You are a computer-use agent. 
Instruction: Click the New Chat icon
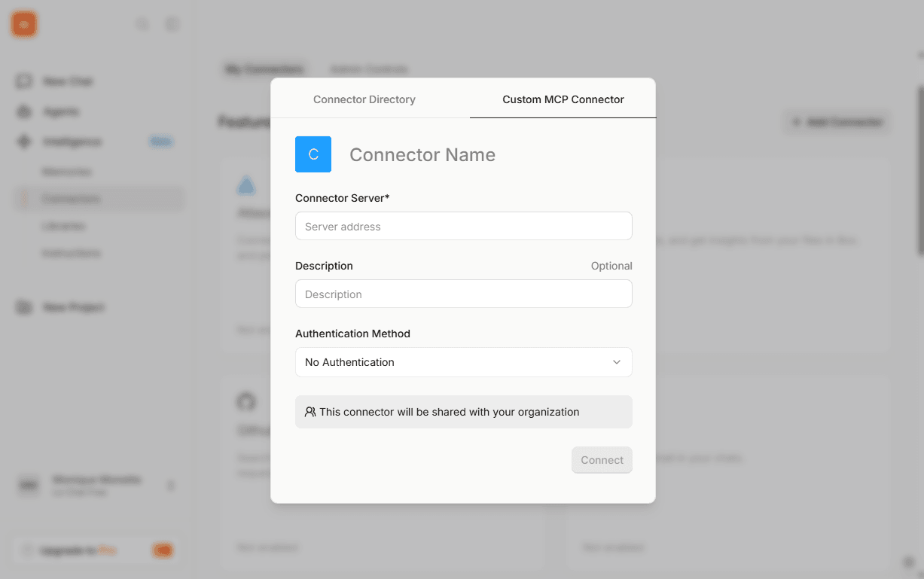tap(23, 81)
